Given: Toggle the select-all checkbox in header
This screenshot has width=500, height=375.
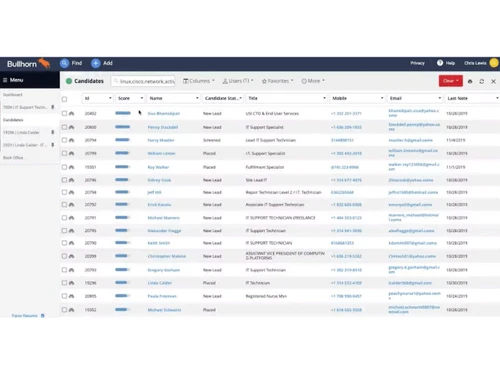Looking at the screenshot, I should [64, 99].
